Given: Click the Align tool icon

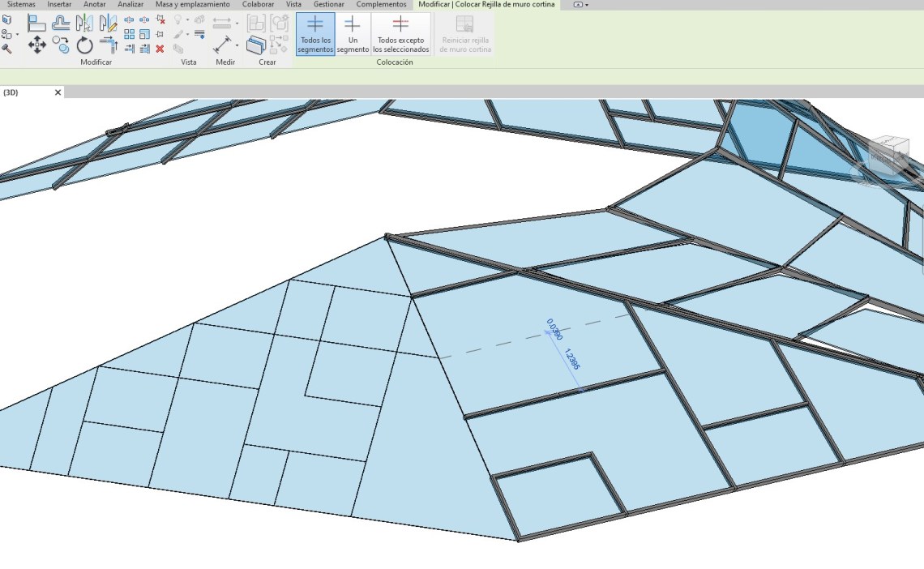Looking at the screenshot, I should click(x=37, y=24).
